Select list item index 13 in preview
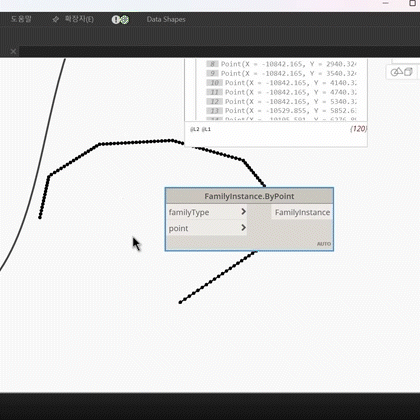 (x=214, y=111)
